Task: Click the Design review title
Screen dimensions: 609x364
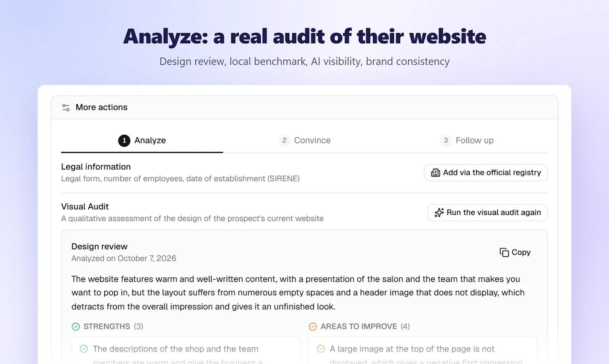Action: point(99,246)
